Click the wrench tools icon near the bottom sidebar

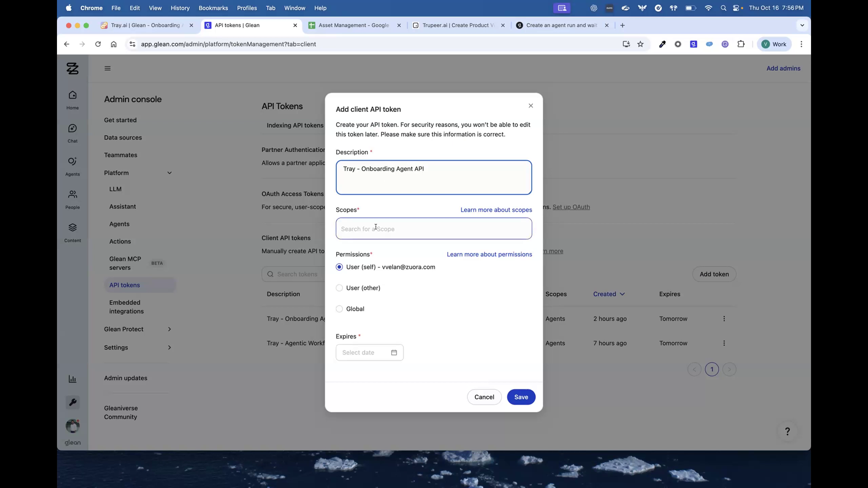tap(72, 402)
